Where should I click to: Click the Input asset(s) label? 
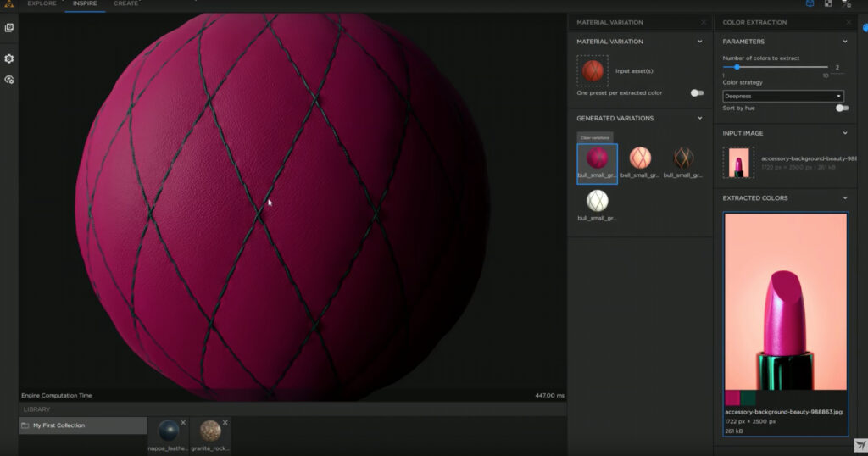(x=634, y=71)
